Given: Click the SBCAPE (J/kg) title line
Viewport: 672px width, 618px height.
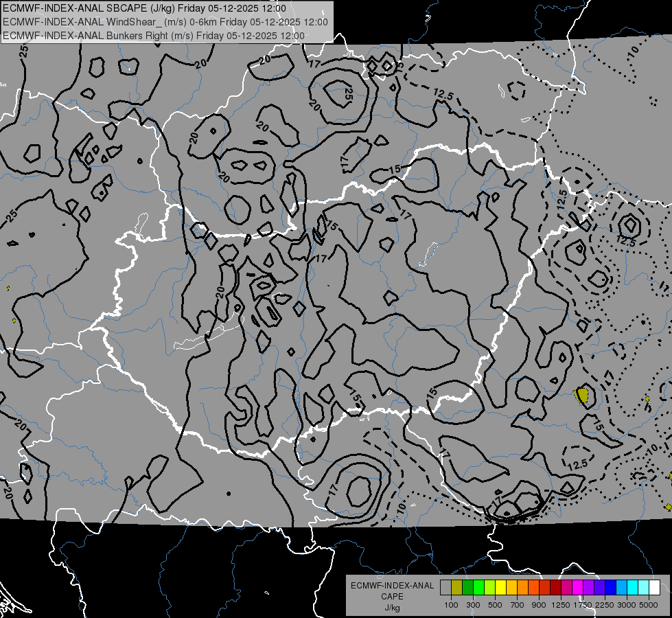Looking at the screenshot, I should [144, 8].
